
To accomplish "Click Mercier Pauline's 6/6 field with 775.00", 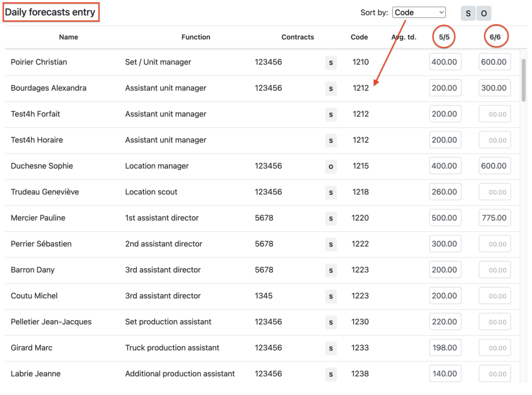I will coord(495,218).
